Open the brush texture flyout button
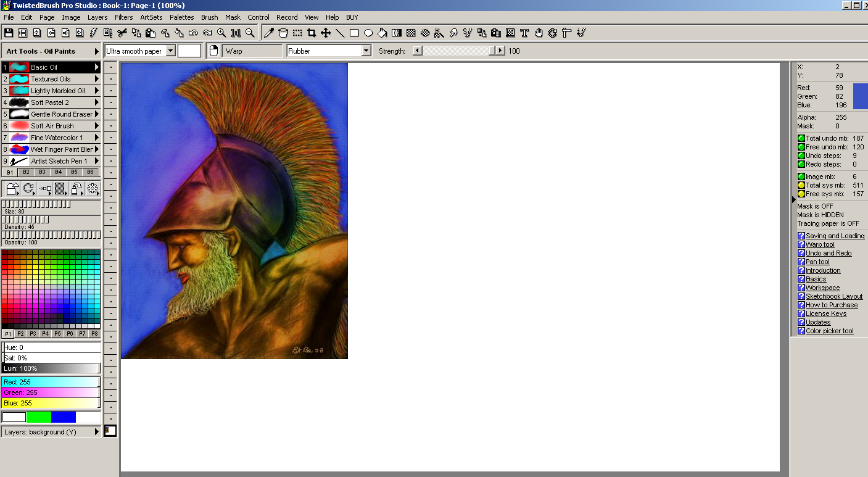 61,189
